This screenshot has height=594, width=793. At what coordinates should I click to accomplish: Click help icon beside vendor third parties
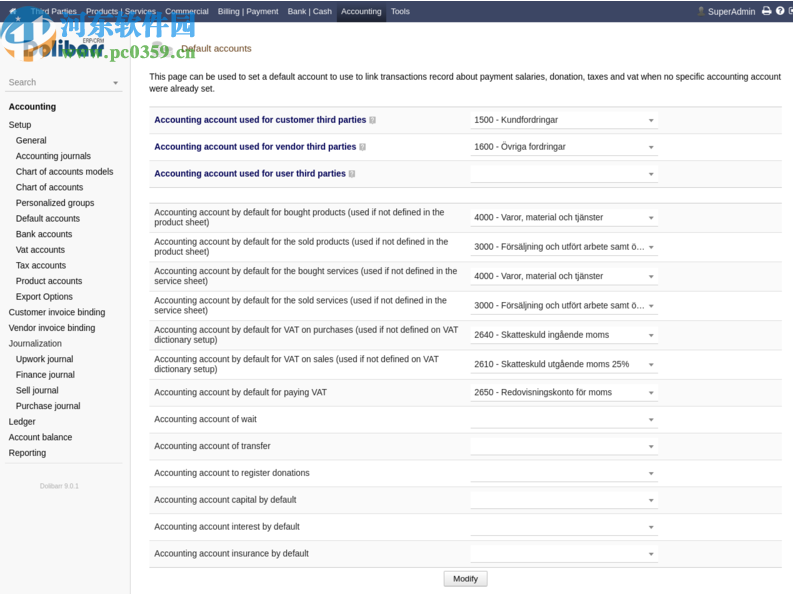click(x=362, y=147)
